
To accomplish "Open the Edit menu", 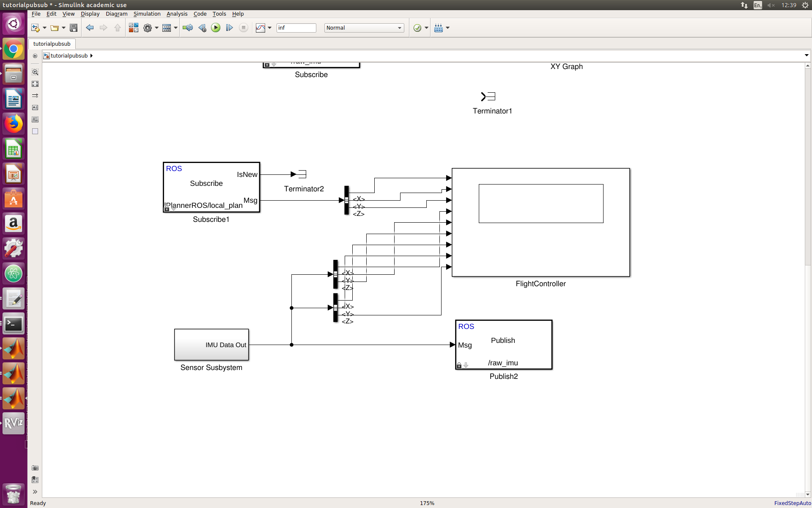I will [51, 14].
